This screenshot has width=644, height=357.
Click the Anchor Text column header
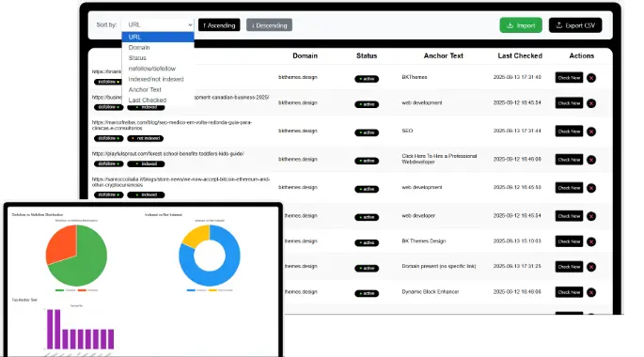tap(444, 55)
